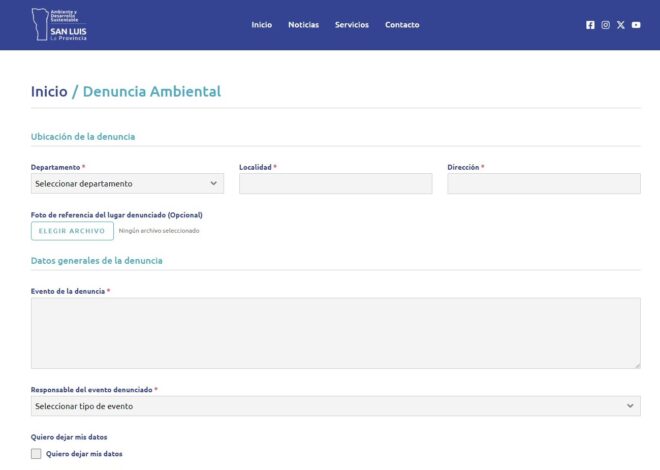Image resolution: width=660 pixels, height=470 pixels.
Task: Click the resize handle of the text area
Action: pos(637,366)
